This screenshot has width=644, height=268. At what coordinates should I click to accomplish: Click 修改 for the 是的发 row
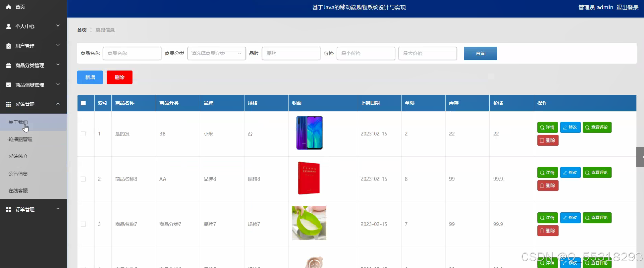click(x=570, y=127)
